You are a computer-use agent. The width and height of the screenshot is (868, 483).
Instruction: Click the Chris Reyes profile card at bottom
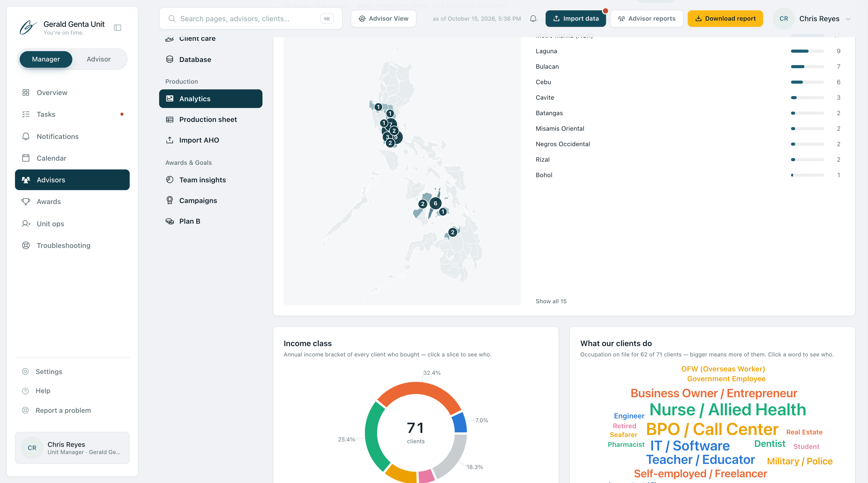tap(72, 448)
